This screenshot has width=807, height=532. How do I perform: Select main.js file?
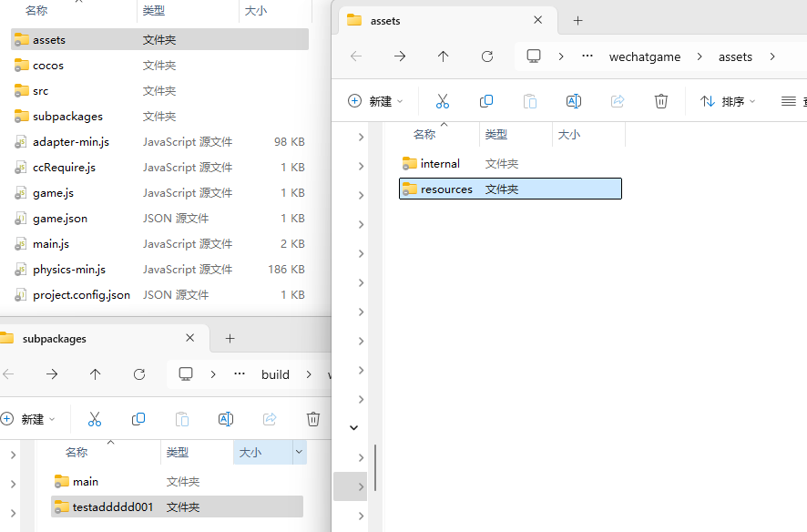point(159,244)
